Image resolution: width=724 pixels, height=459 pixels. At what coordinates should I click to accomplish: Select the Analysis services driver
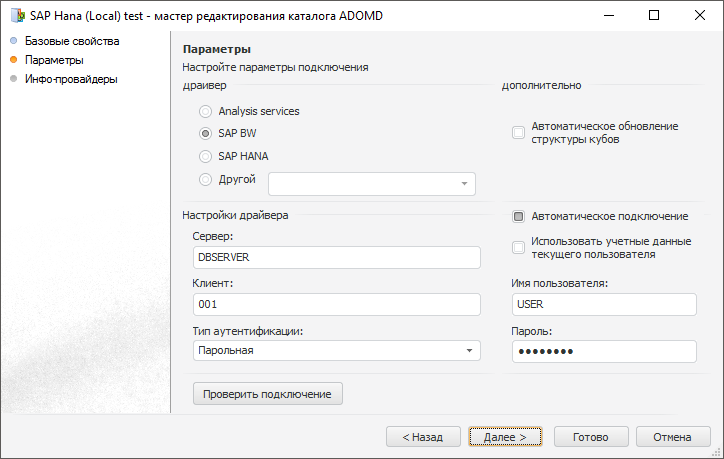[206, 111]
